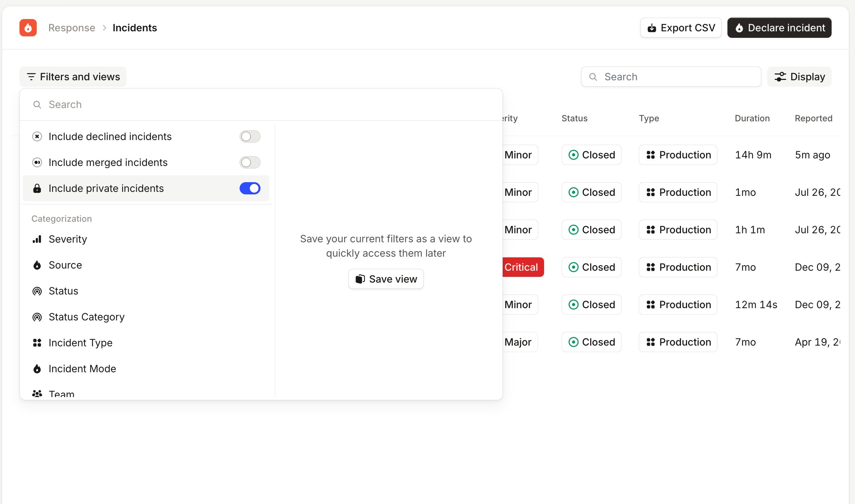This screenshot has height=504, width=855.
Task: Click the 12m 14s duration value
Action: (x=756, y=305)
